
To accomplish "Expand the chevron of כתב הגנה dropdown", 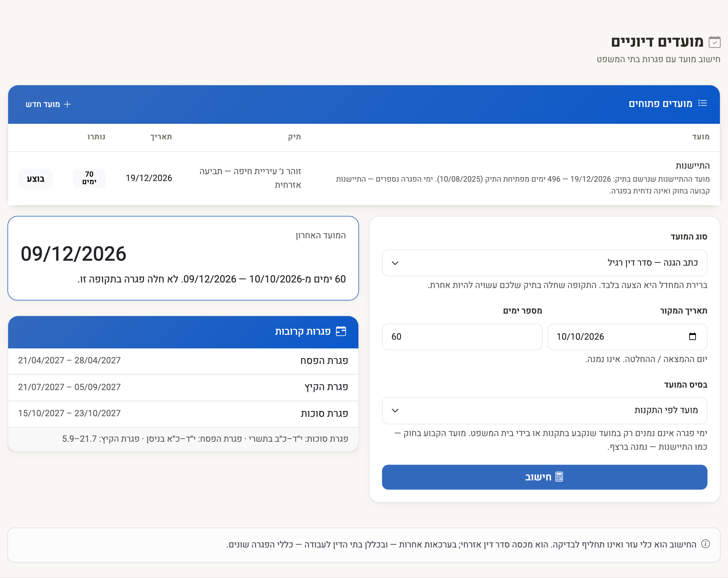I will coord(395,263).
